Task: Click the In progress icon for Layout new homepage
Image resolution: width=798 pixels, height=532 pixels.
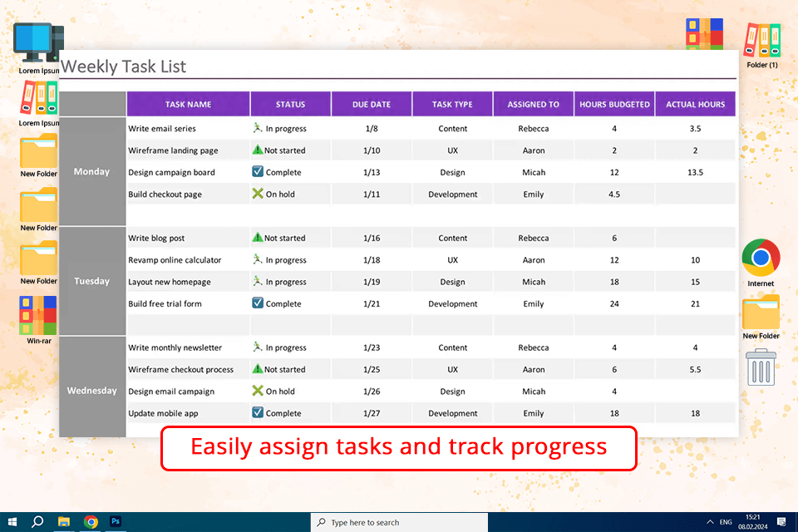Action: click(x=258, y=281)
